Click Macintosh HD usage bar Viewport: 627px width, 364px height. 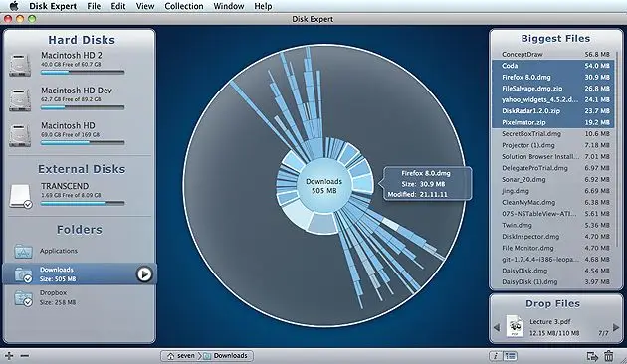(83, 142)
